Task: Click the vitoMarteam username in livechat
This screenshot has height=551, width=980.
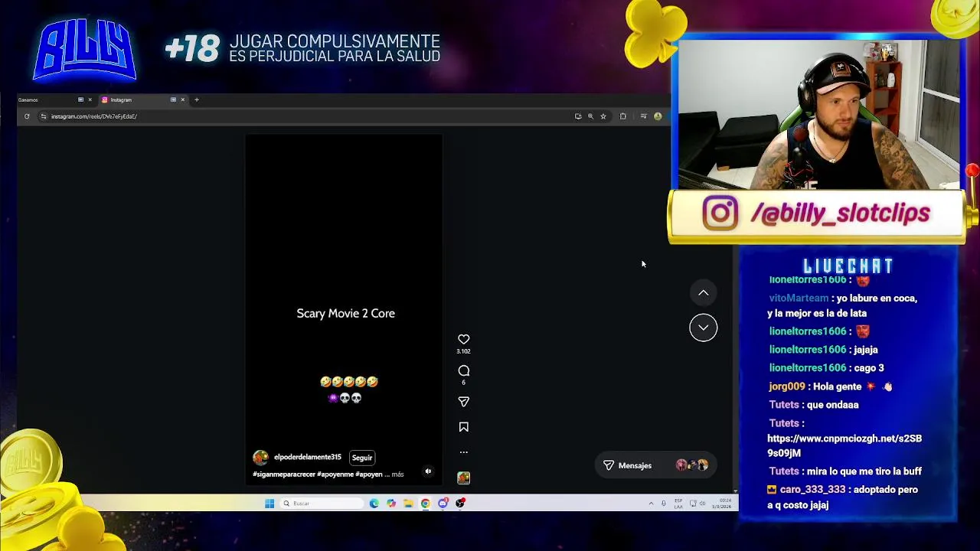Action: (799, 298)
